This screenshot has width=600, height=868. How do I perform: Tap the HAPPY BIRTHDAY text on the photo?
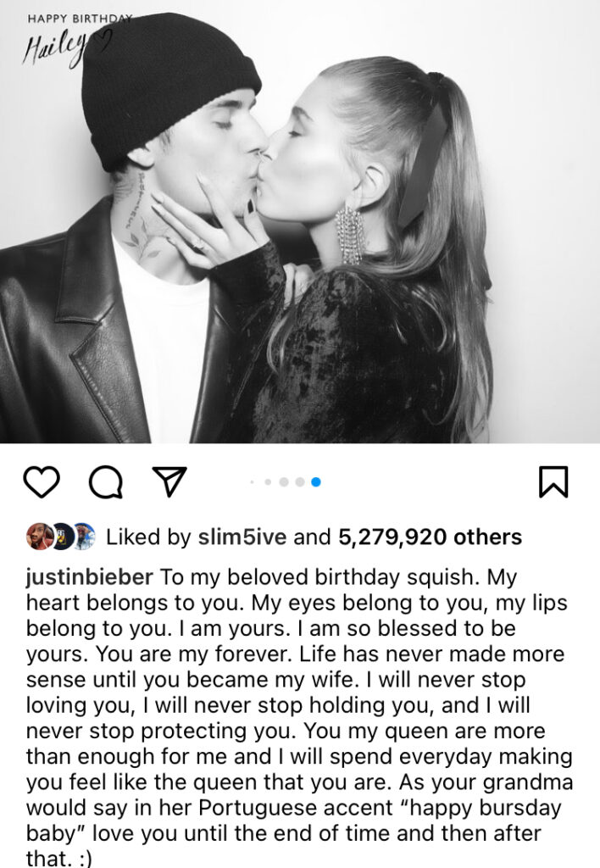(80, 19)
